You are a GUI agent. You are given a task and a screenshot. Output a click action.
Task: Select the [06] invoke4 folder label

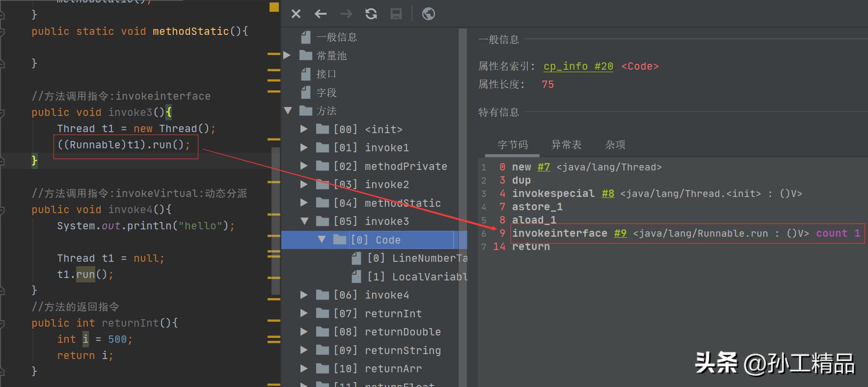(x=371, y=295)
